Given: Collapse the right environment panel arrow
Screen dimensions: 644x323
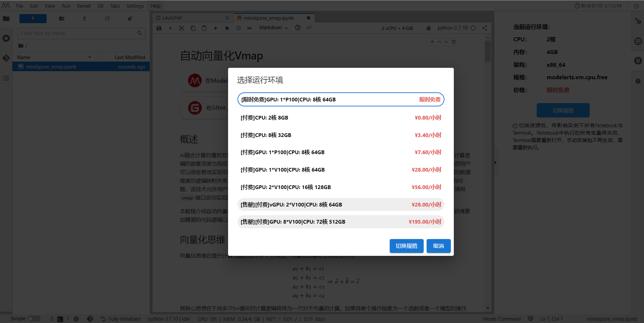Looking at the screenshot, I should pos(495,162).
